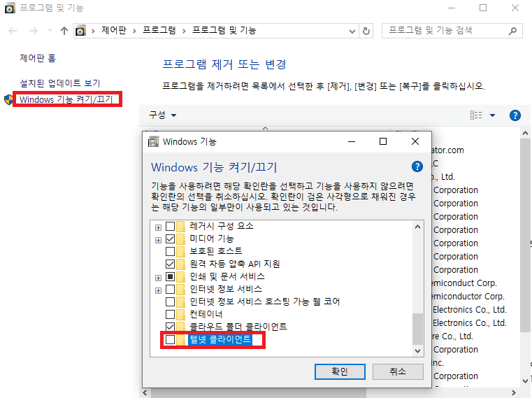
Task: Go up one level with the Up arrow
Action: coord(64,31)
